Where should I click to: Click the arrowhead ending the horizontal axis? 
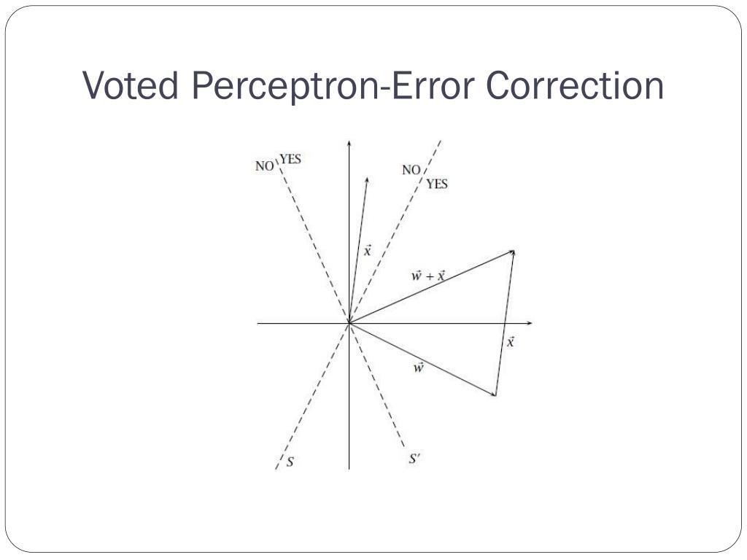tap(530, 323)
